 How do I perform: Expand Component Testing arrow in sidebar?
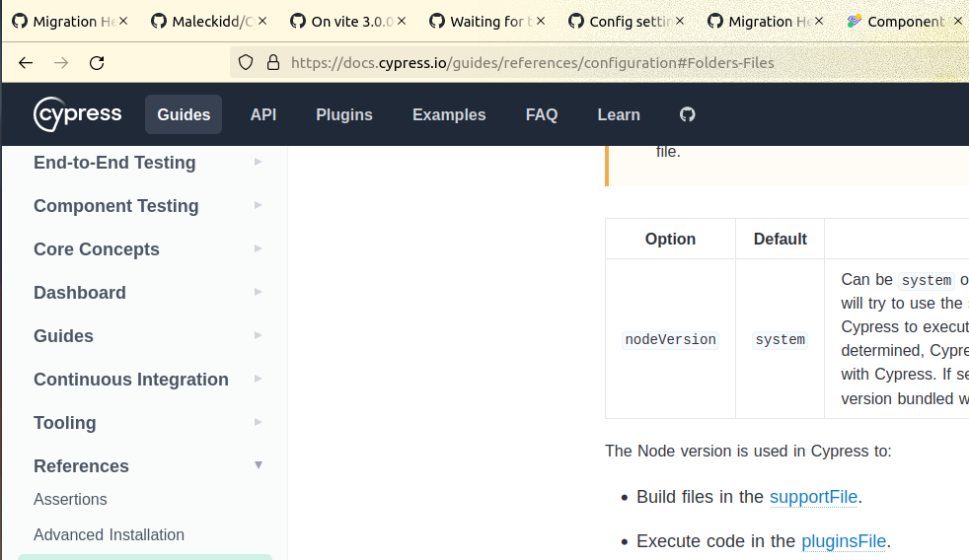(x=258, y=205)
